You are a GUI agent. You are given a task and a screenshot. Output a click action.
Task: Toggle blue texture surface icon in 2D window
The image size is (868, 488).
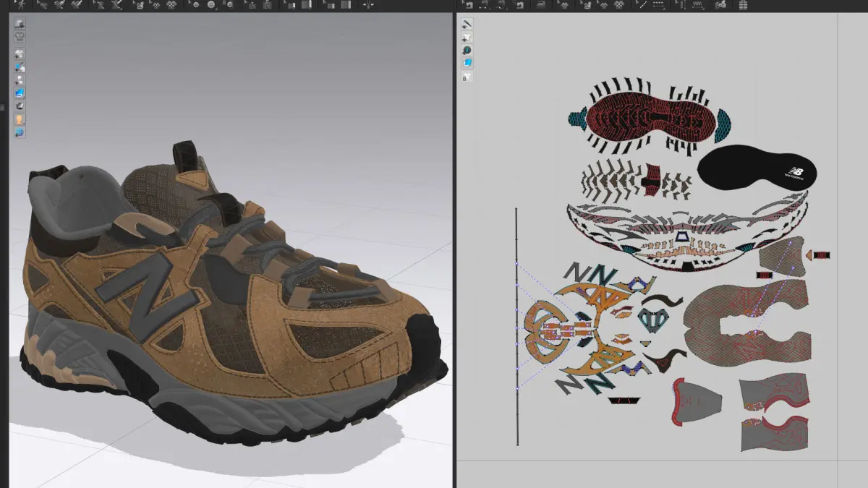[x=467, y=63]
